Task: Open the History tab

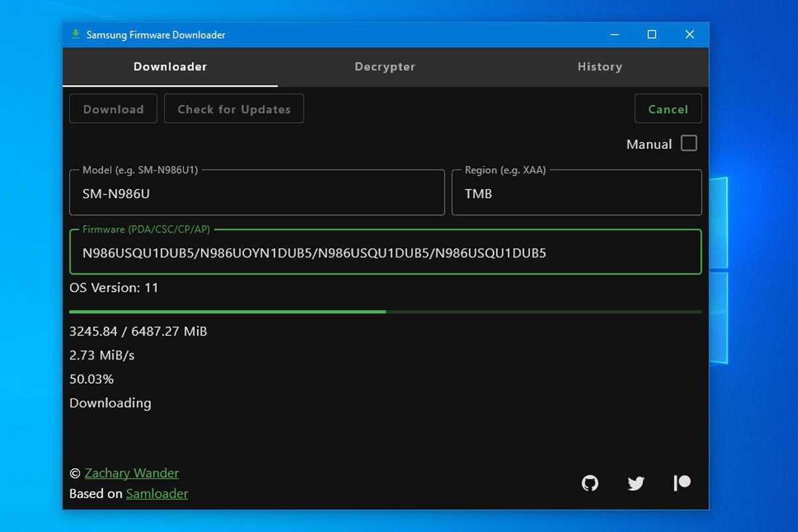Action: pos(600,66)
